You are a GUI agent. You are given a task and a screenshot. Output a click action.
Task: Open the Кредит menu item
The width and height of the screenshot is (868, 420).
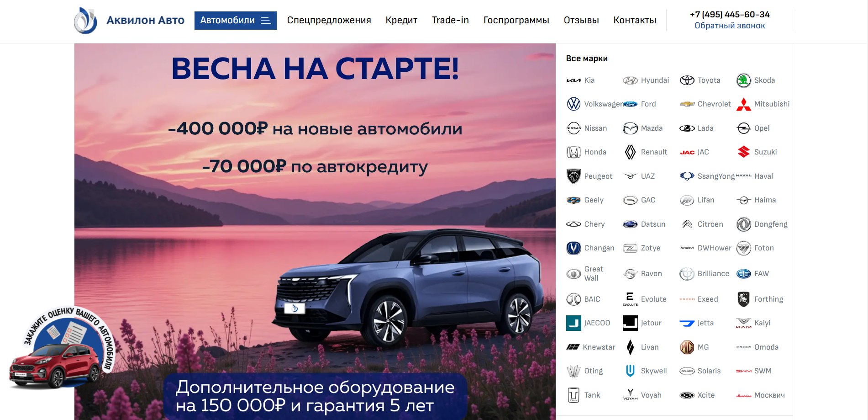point(401,20)
